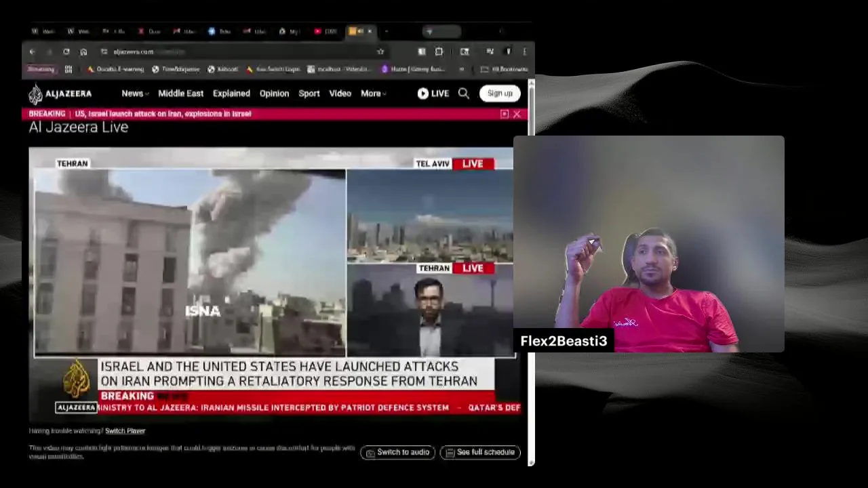Open the All Bookmarks folder
868x488 pixels.
(x=504, y=69)
